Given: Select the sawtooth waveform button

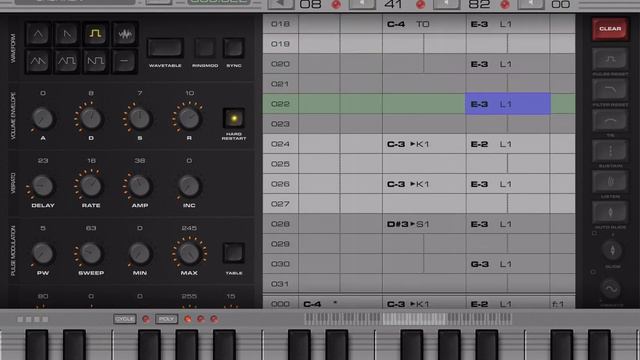Looking at the screenshot, I should pos(67,34).
